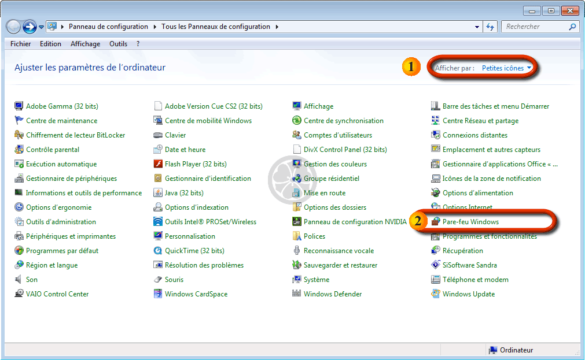Open Options des dossiers link
Image resolution: width=585 pixels, height=360 pixels.
tap(335, 207)
